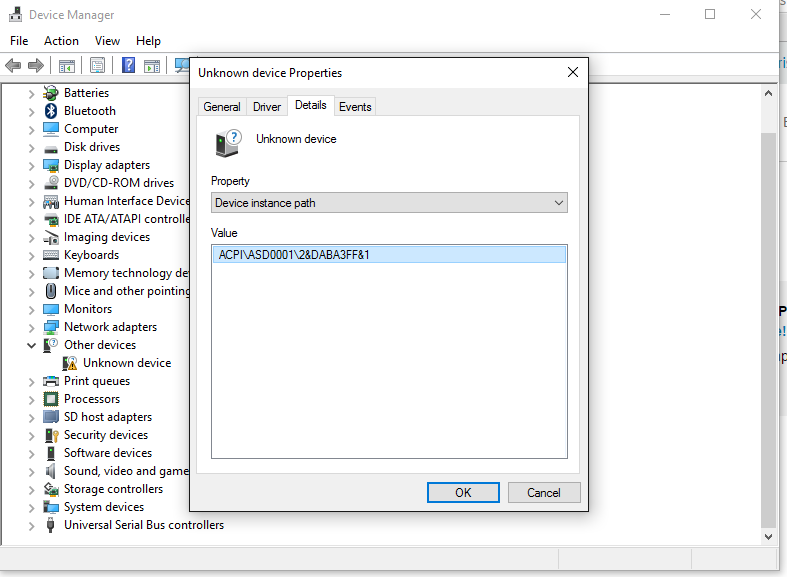Screen dimensions: 787x577
Task: Switch to the General tab
Action: pos(222,107)
